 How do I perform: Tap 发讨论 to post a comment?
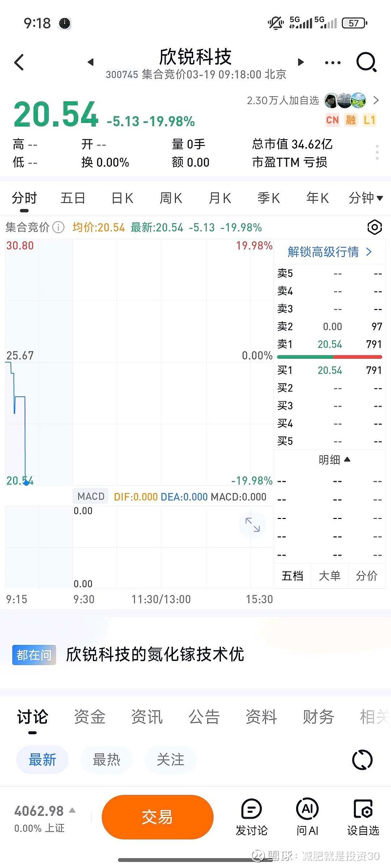click(252, 817)
